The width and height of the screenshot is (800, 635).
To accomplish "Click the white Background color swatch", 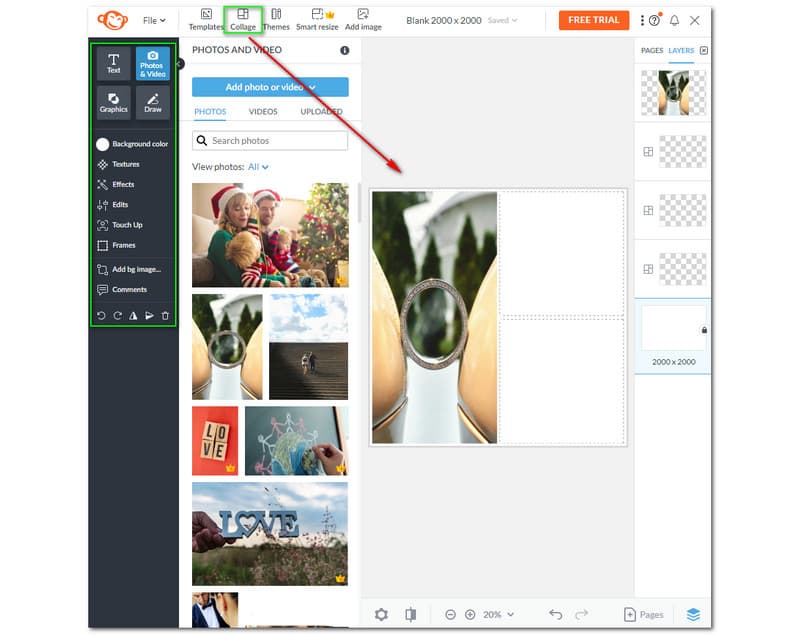I will (x=103, y=144).
